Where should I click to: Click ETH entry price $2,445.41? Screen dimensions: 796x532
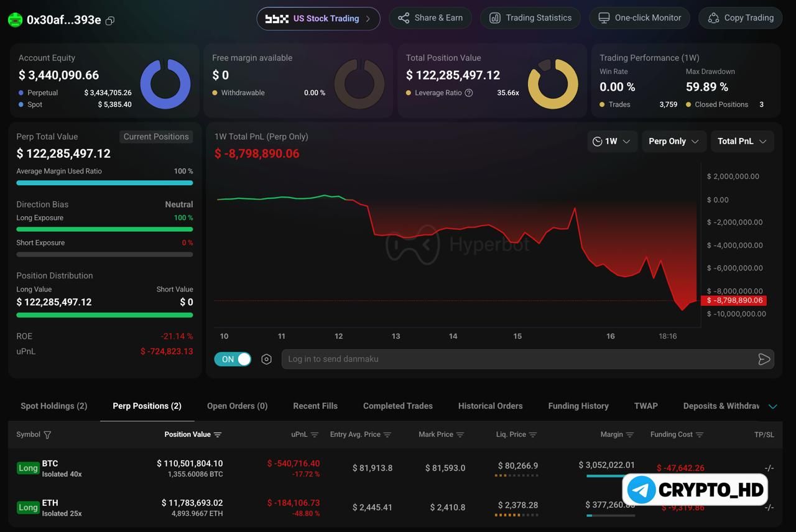tap(373, 507)
